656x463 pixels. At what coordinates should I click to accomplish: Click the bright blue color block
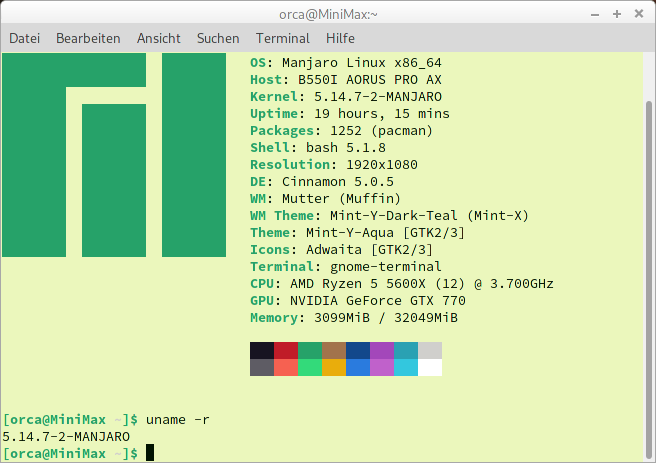point(358,367)
